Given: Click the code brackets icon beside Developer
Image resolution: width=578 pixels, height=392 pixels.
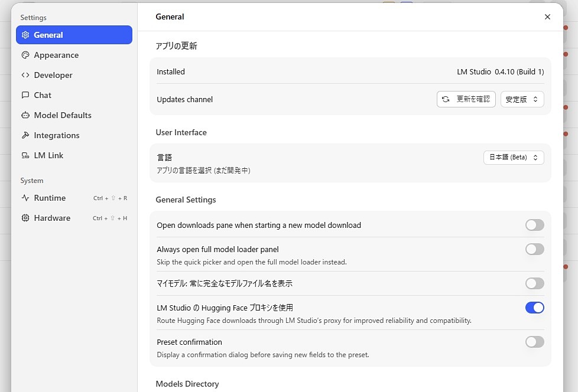Looking at the screenshot, I should click(25, 75).
